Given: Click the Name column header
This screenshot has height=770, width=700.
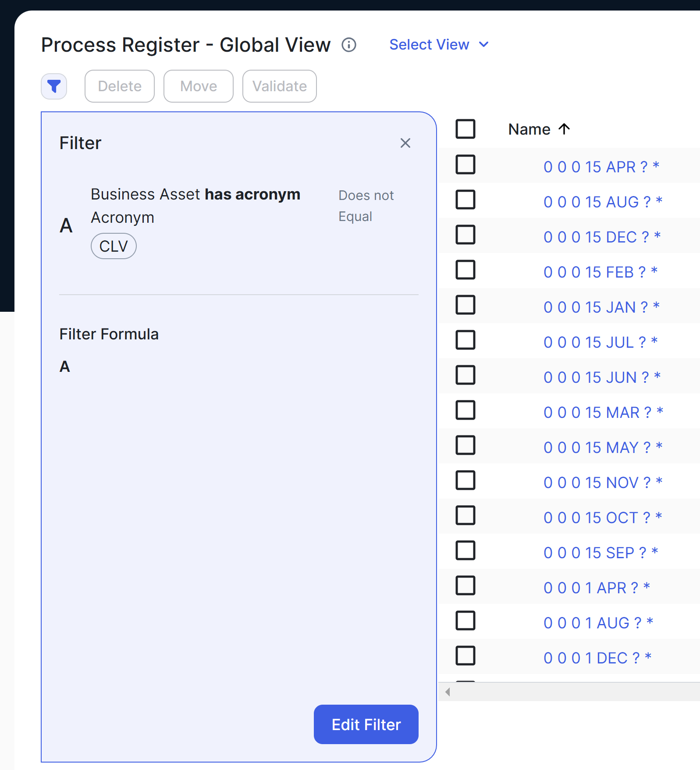Looking at the screenshot, I should point(529,129).
